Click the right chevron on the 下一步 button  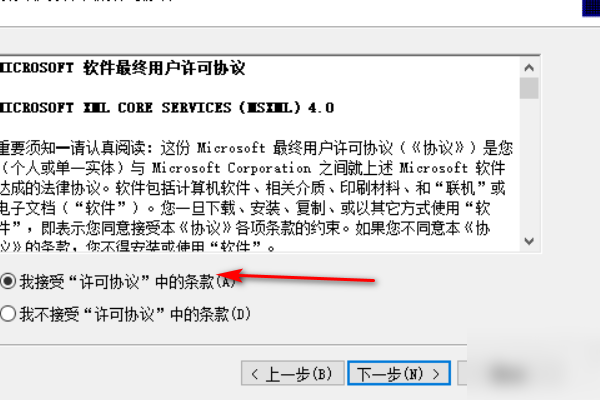(x=436, y=374)
